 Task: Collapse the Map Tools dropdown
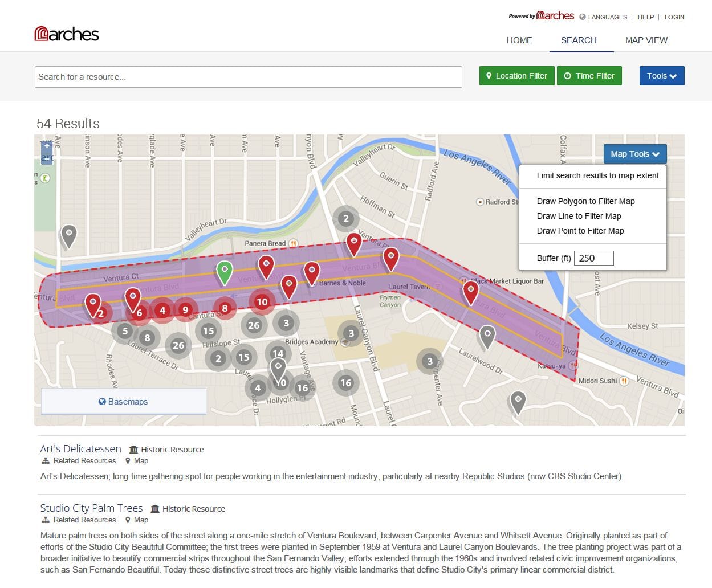pos(634,154)
